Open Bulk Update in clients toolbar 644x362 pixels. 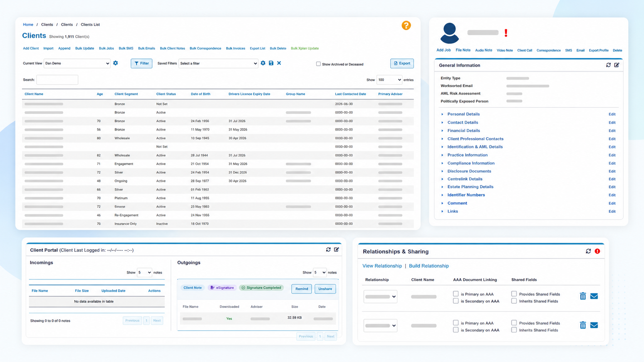coord(84,48)
